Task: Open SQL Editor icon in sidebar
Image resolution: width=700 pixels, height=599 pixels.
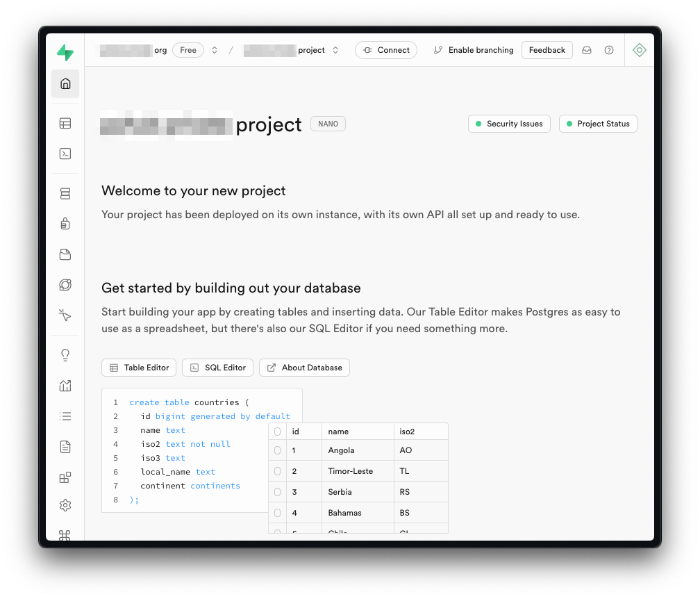Action: point(65,154)
